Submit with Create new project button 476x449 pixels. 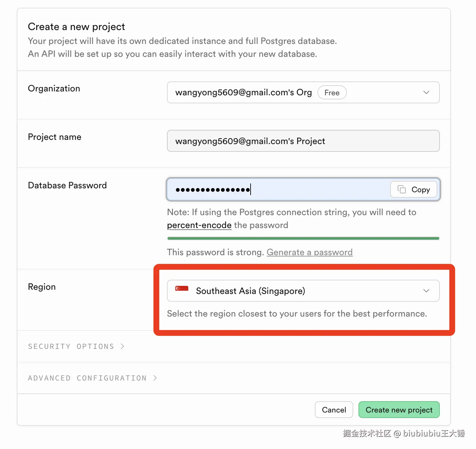pos(399,410)
